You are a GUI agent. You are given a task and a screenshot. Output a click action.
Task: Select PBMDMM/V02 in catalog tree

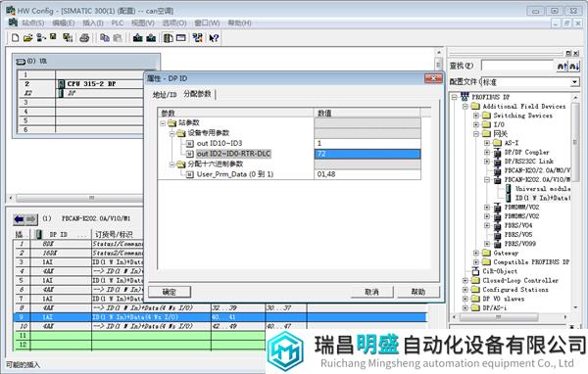(x=521, y=208)
